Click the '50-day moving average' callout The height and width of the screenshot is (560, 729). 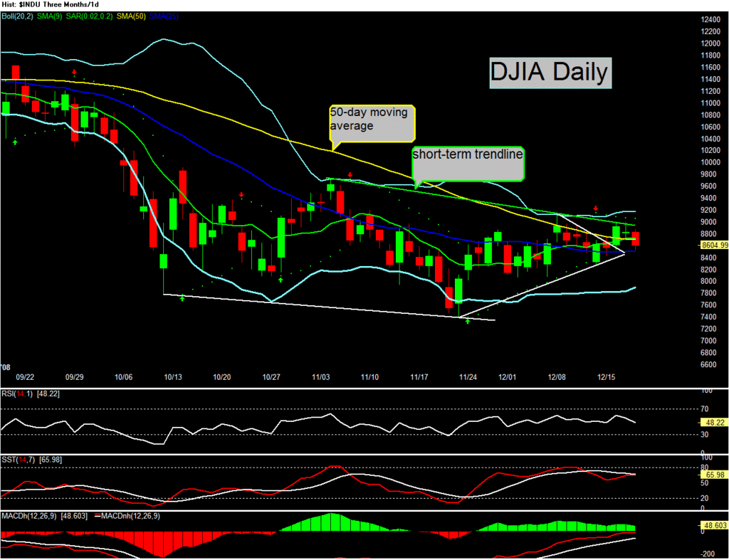(x=372, y=123)
